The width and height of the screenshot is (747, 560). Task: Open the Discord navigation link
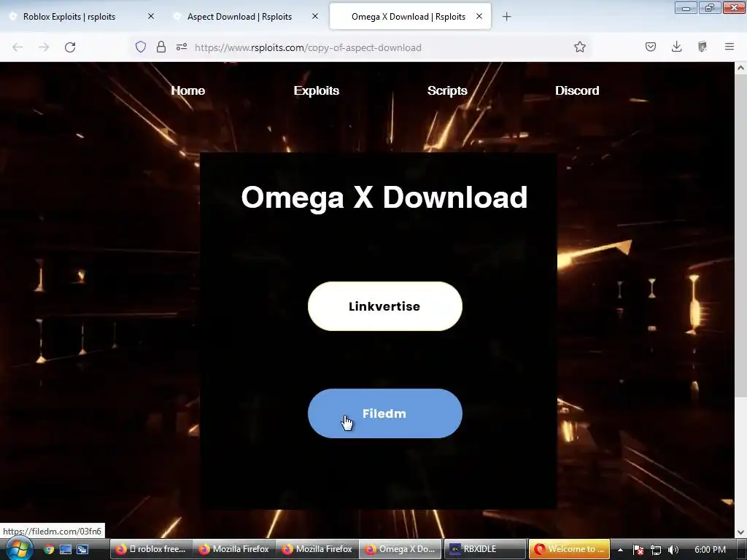pos(577,90)
